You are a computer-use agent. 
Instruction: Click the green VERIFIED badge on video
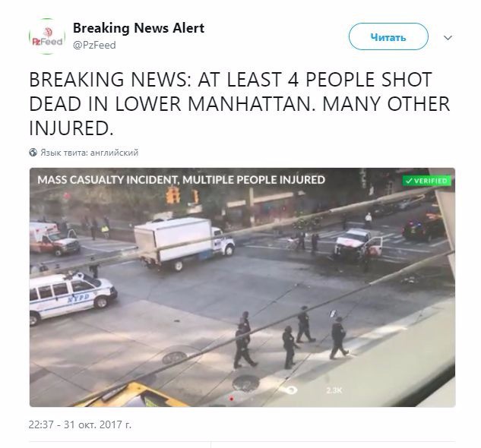[x=427, y=181]
